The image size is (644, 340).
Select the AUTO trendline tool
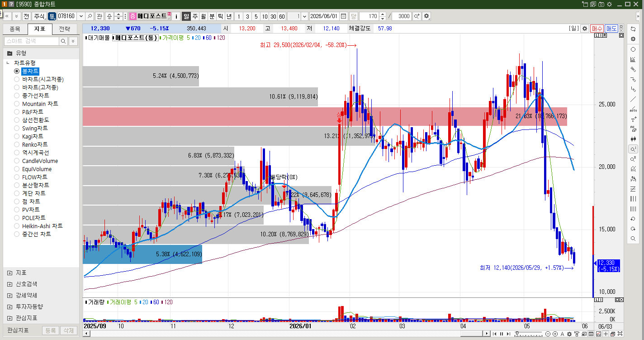633,109
